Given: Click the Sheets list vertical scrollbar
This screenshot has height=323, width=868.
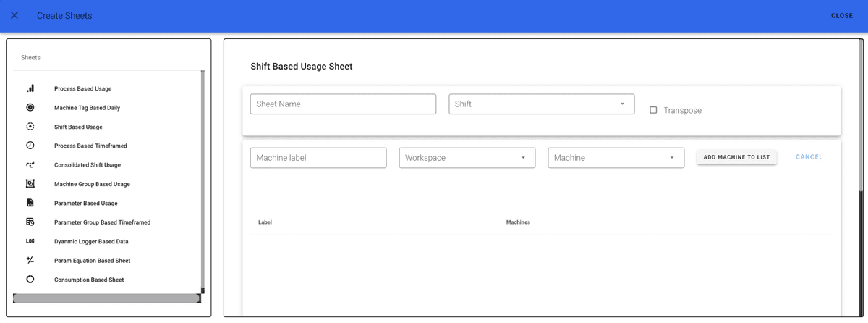Looking at the screenshot, I should [203, 181].
